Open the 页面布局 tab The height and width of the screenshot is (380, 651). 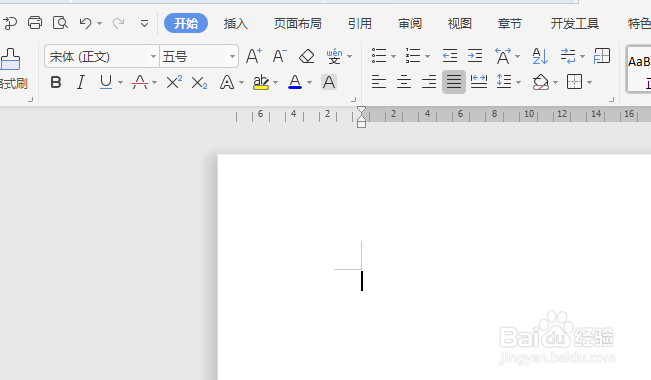point(298,24)
